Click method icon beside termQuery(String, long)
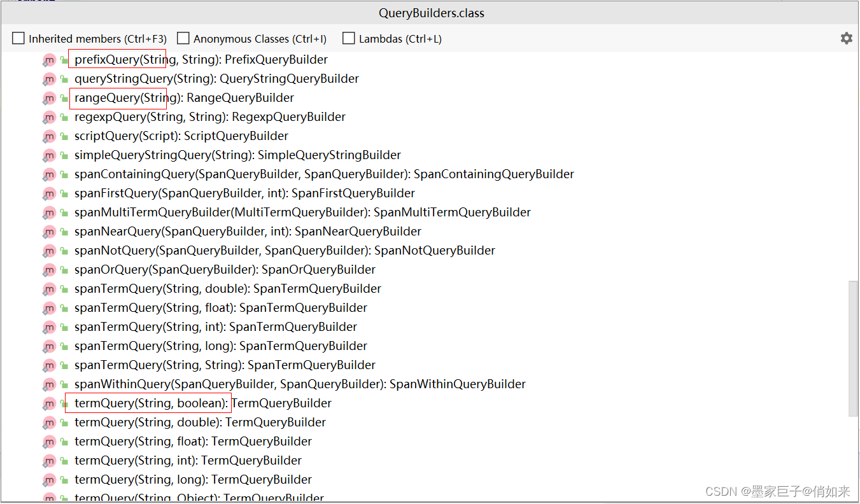 point(50,480)
